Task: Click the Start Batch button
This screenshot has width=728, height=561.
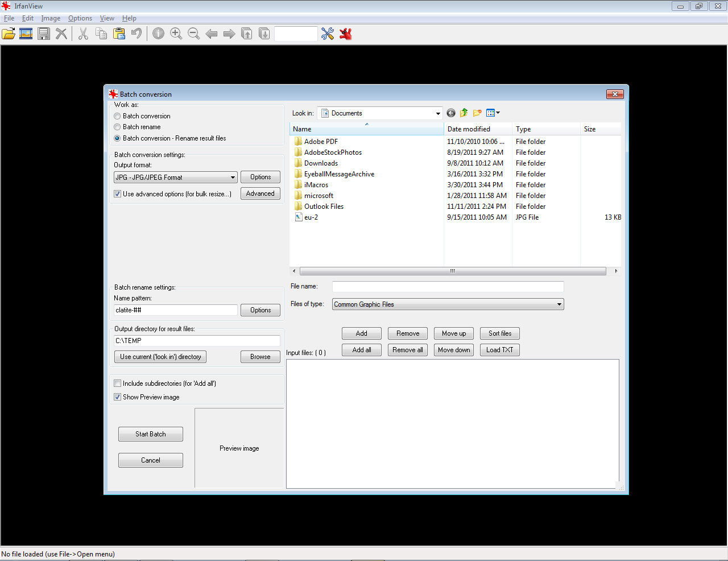Action: coord(151,434)
